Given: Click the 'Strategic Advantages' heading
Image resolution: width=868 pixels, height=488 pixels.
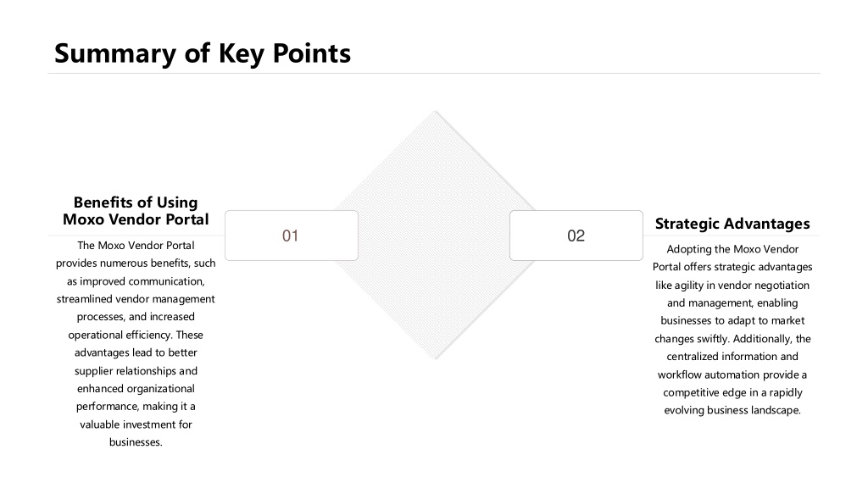Looking at the screenshot, I should 732,224.
